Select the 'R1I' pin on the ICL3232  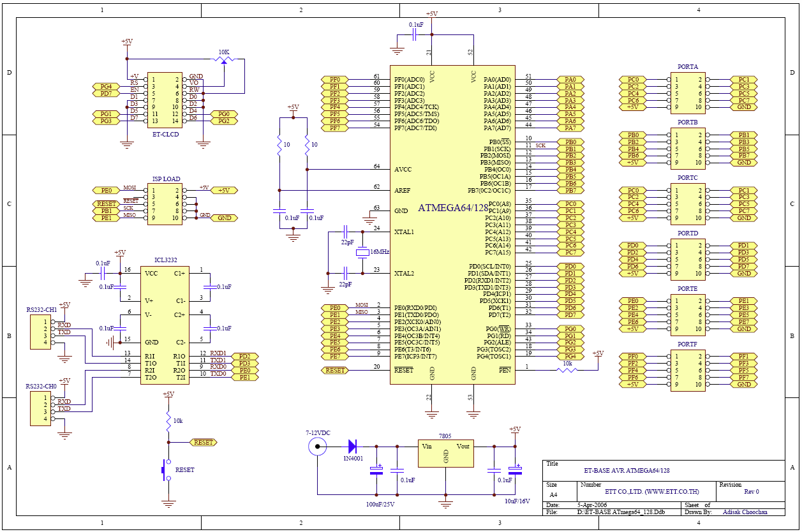[x=150, y=357]
